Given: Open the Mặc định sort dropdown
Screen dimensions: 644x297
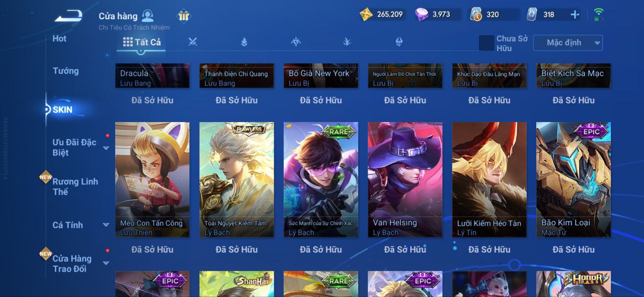Looking at the screenshot, I should (x=568, y=43).
